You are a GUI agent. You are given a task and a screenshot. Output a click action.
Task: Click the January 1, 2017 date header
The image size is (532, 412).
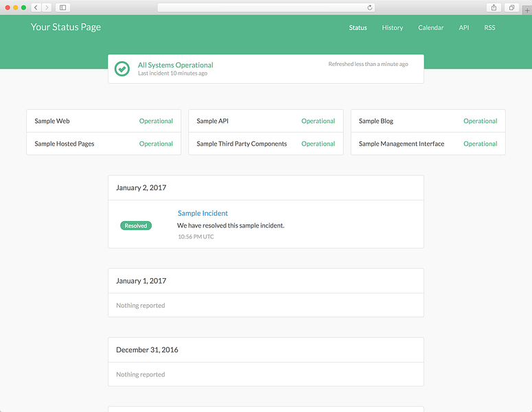[x=141, y=281]
